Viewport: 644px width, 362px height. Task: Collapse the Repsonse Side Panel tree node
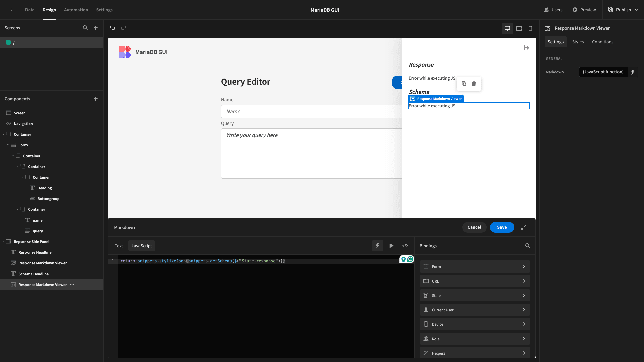click(4, 242)
